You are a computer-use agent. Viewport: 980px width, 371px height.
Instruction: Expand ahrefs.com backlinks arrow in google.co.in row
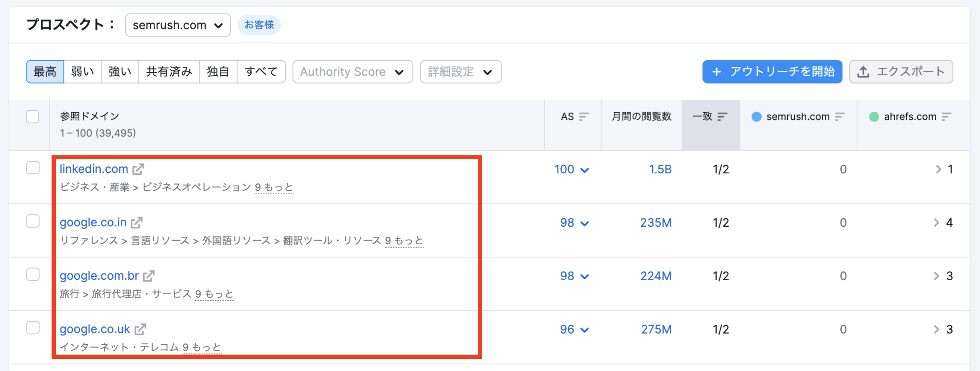click(x=937, y=222)
